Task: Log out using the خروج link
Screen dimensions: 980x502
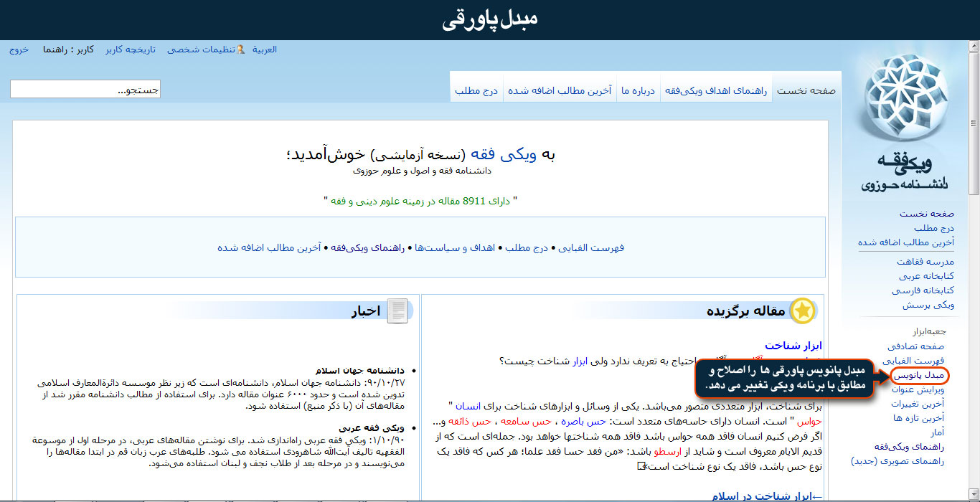Action: point(19,49)
